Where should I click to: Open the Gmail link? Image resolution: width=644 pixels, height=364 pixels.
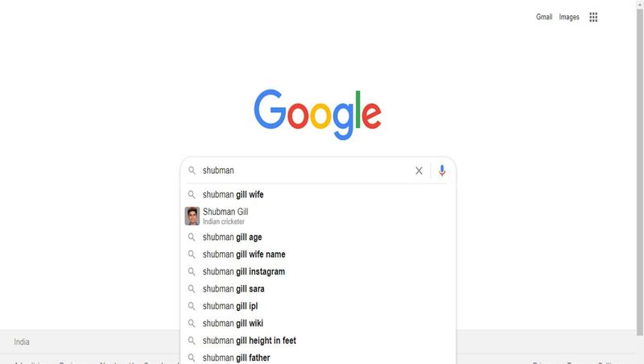click(x=544, y=17)
